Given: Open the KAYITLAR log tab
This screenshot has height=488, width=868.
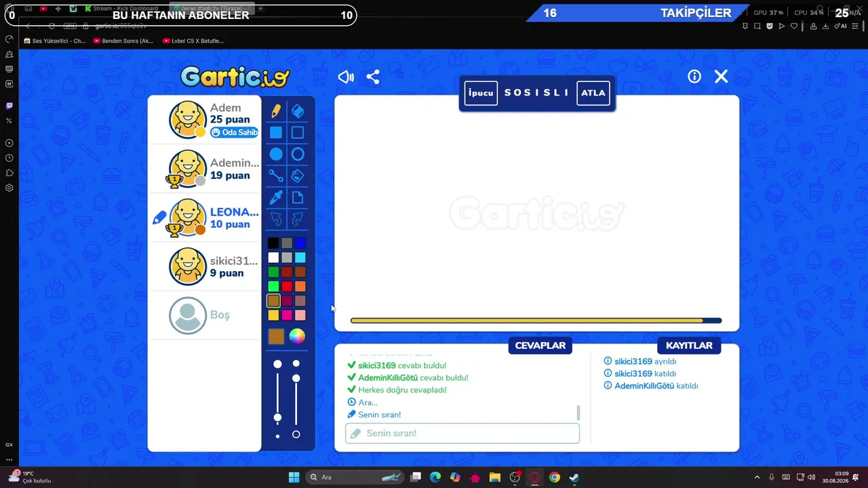Looking at the screenshot, I should point(689,346).
